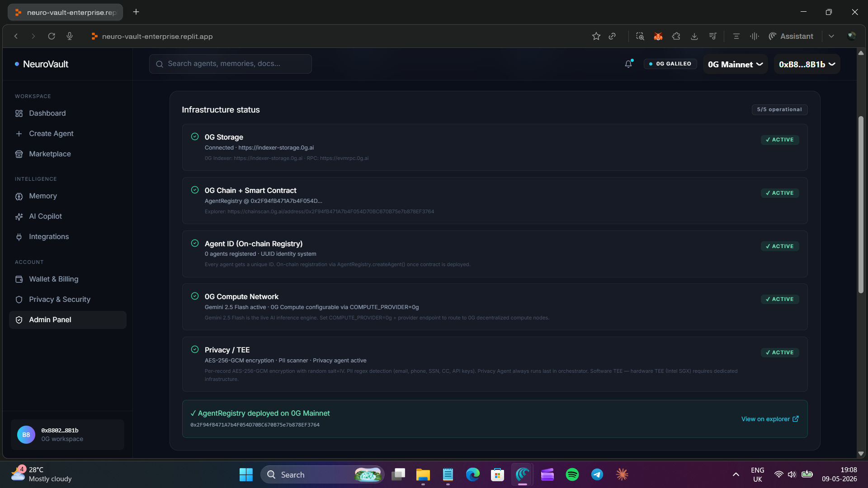This screenshot has width=868, height=488.
Task: Open the notifications bell
Action: 628,64
